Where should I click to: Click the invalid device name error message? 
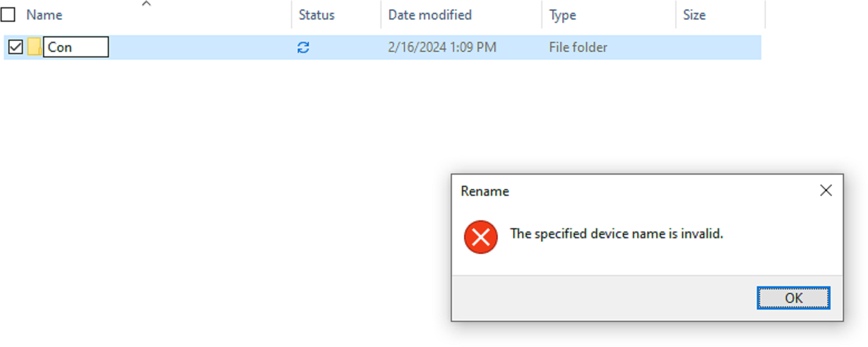tap(616, 234)
